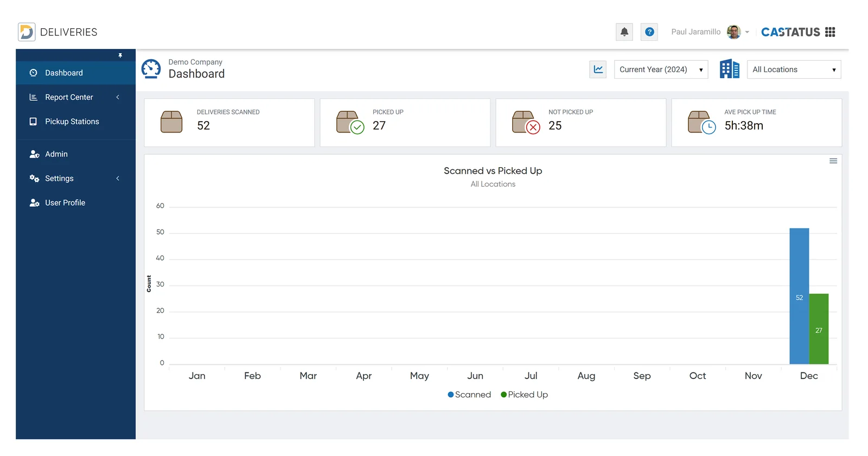The image size is (868, 456).
Task: Click the 5h:38m average pick up value
Action: click(744, 126)
